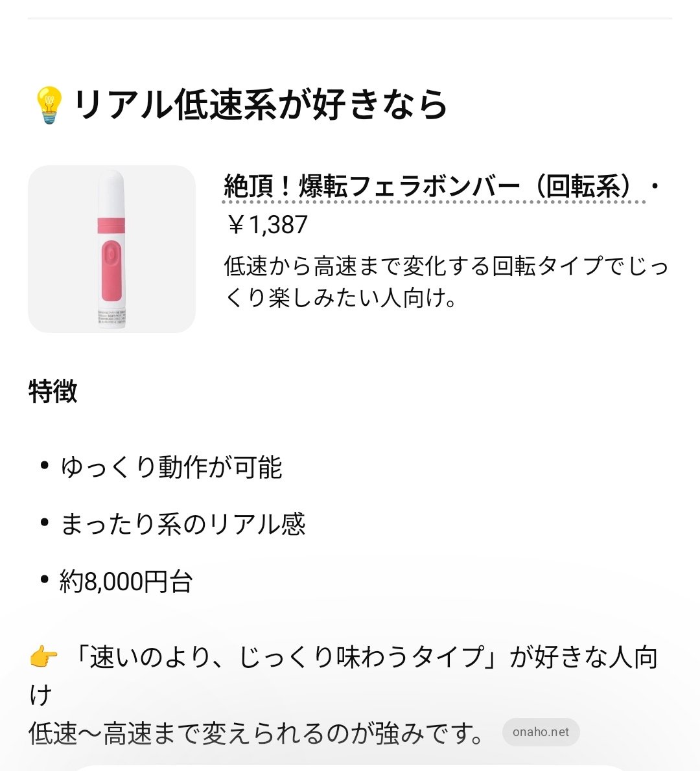The image size is (700, 771).
Task: Select the bullet text ゆっくり動作が可能
Action: click(171, 467)
